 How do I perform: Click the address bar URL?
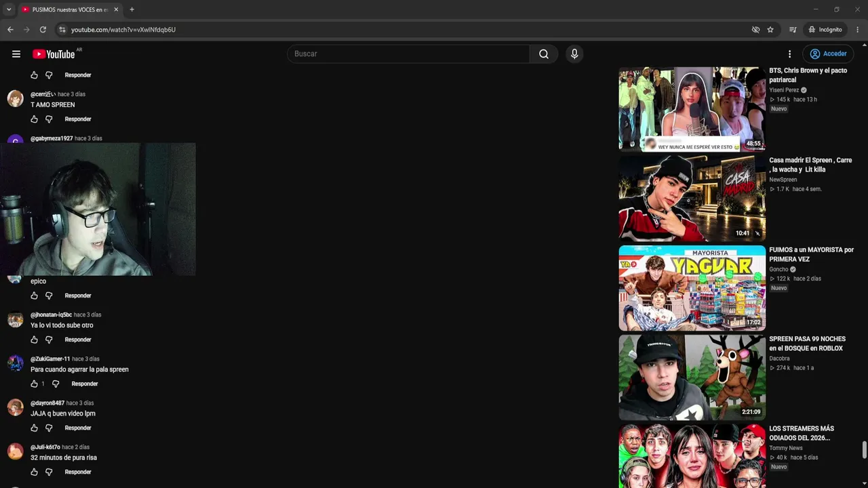(123, 30)
